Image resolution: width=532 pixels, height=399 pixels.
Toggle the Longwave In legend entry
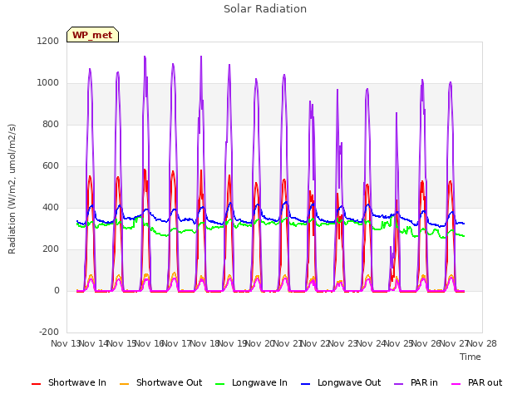pyautogui.click(x=251, y=382)
